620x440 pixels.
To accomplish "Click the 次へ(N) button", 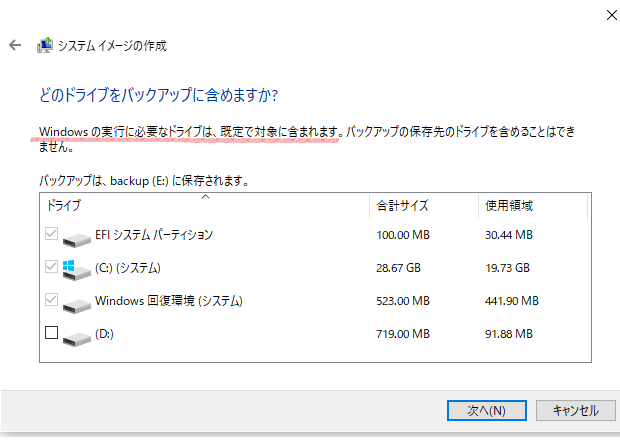I will pos(486,410).
